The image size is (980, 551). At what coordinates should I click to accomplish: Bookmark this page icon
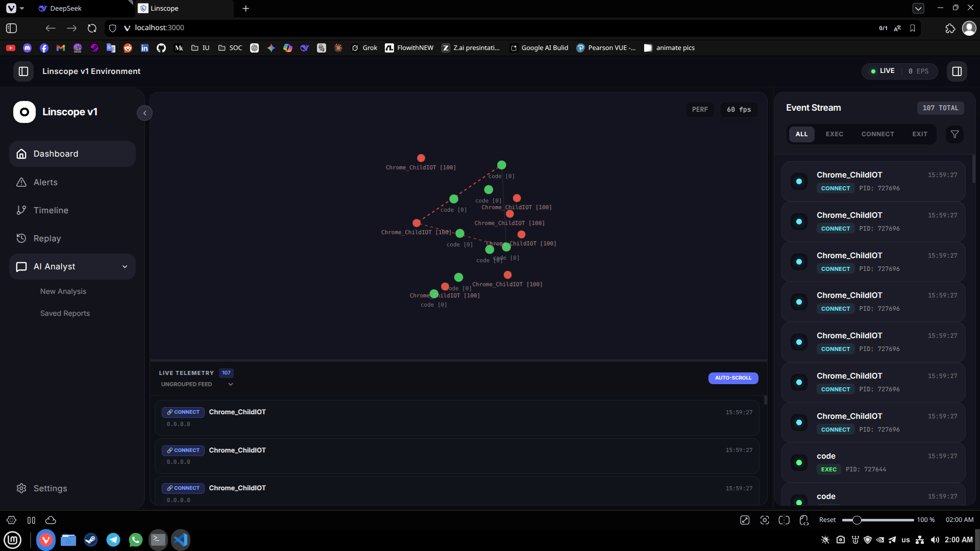(913, 28)
